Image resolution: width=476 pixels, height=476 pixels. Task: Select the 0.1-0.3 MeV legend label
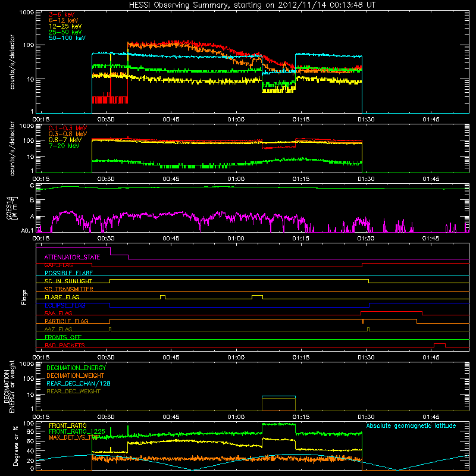pyautogui.click(x=68, y=128)
